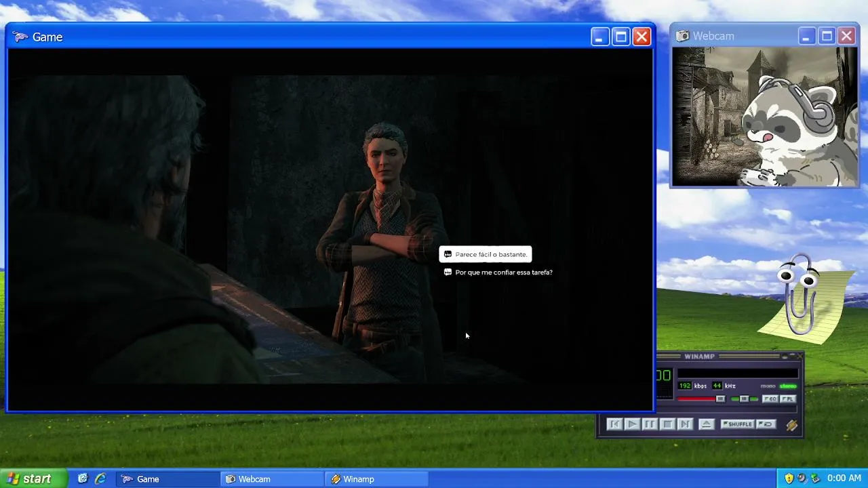The image size is (868, 488).
Task: Toggle the Winamp playlist (PL) window
Action: (787, 399)
